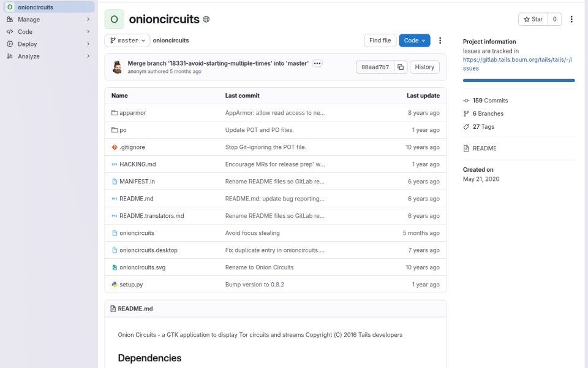Select the Code sidebar menu item
The height and width of the screenshot is (368, 588).
pos(49,32)
